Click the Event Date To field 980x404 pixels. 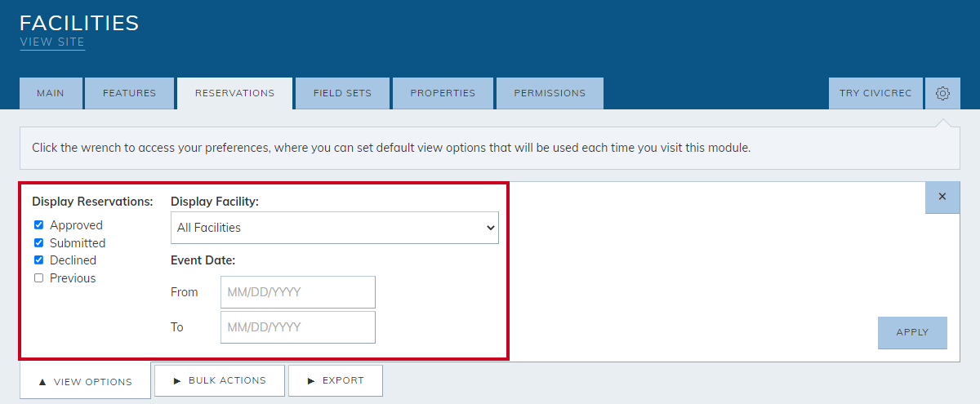[298, 327]
